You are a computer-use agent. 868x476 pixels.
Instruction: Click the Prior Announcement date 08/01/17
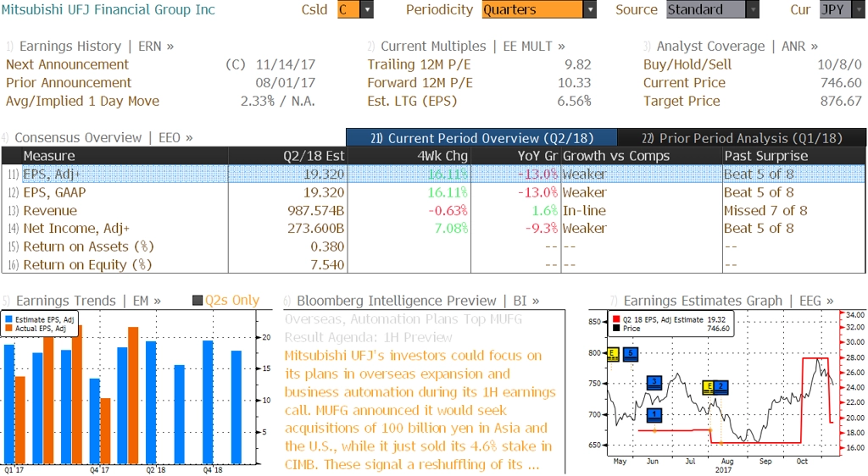click(x=286, y=83)
